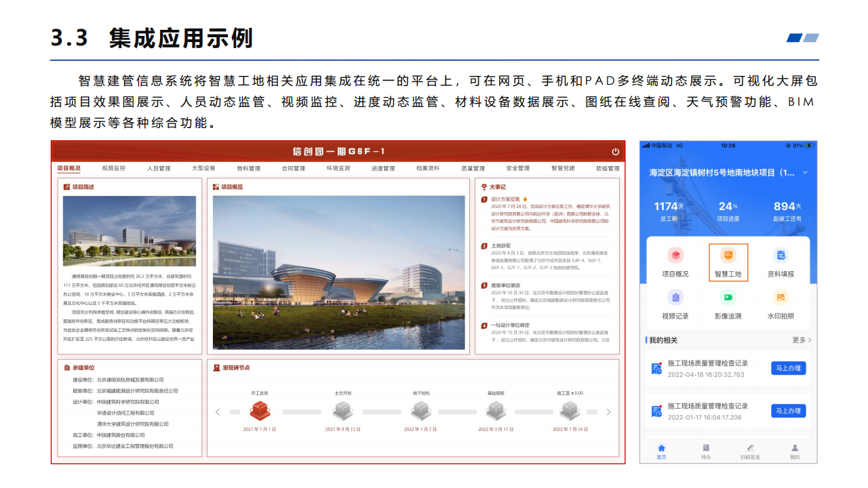
Task: Open 待办 in the bottom navigation
Action: pos(706,451)
